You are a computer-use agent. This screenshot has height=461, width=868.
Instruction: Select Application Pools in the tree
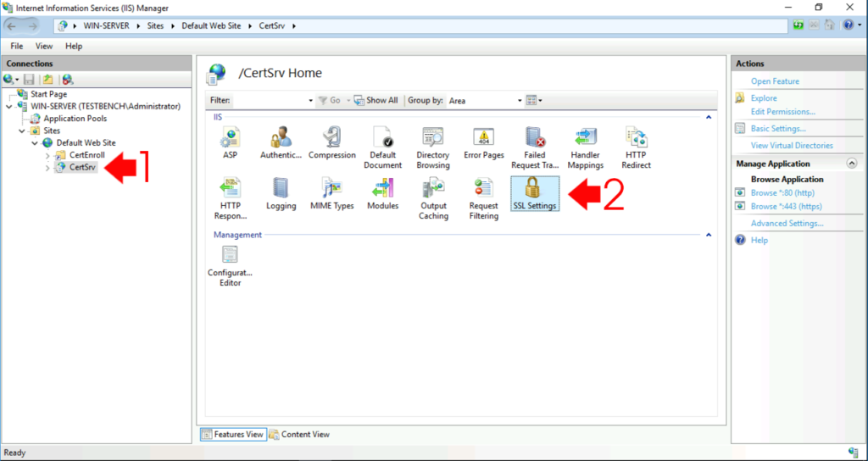[75, 119]
